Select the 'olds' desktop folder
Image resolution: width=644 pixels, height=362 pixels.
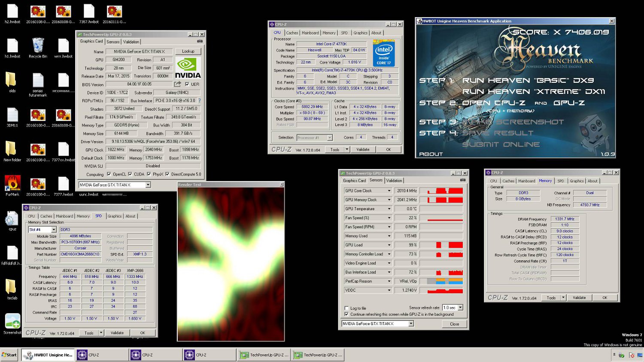tap(12, 82)
